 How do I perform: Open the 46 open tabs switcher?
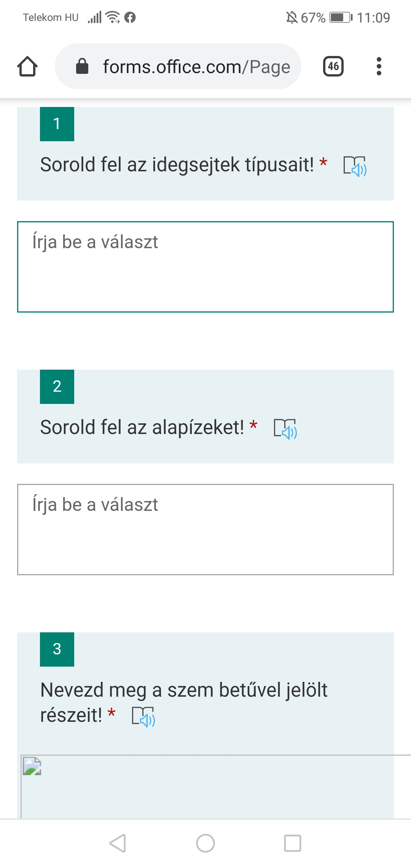tap(333, 67)
